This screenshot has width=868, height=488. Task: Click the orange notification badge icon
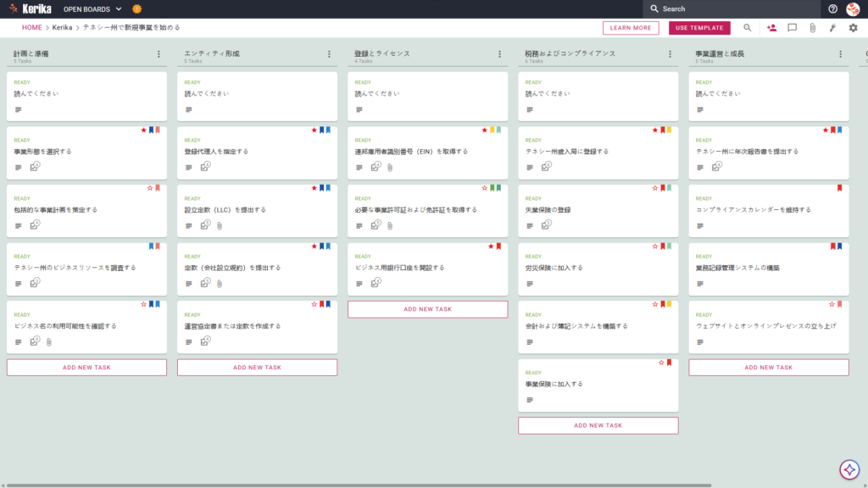(136, 8)
